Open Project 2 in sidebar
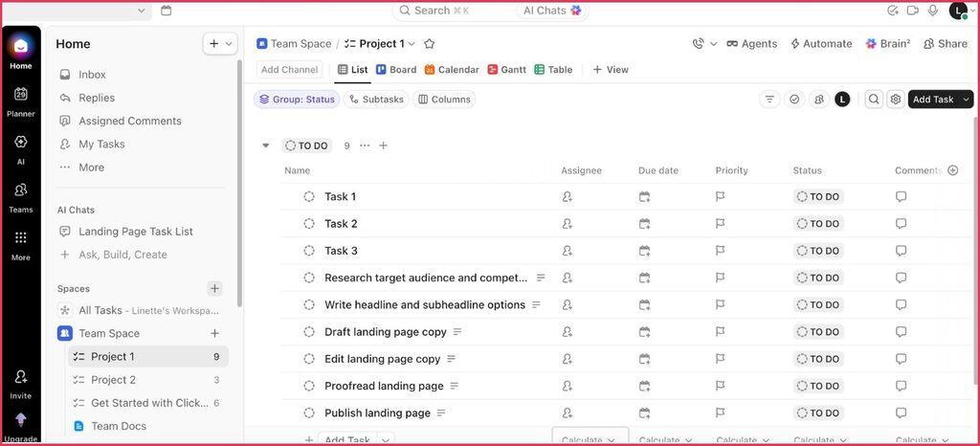 (146, 380)
